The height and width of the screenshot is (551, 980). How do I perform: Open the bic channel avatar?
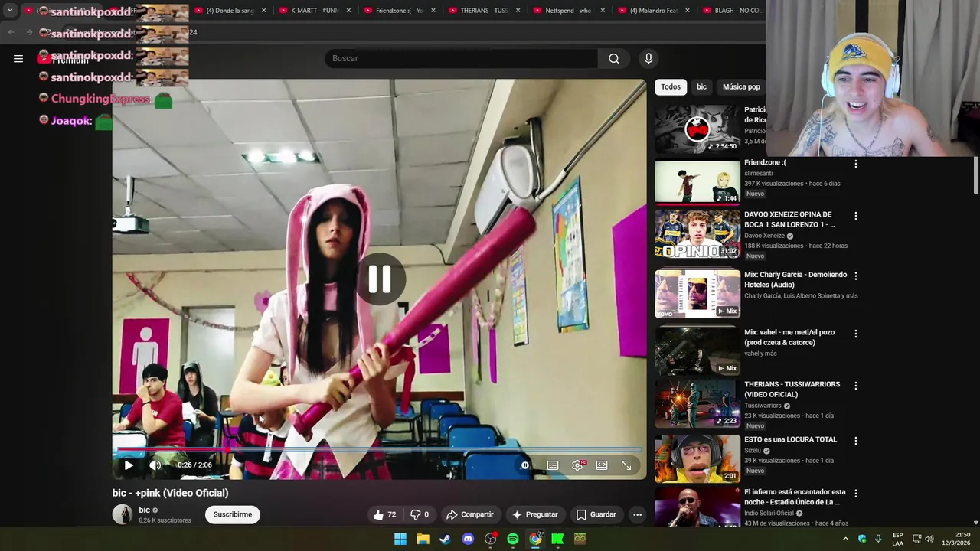pyautogui.click(x=122, y=514)
